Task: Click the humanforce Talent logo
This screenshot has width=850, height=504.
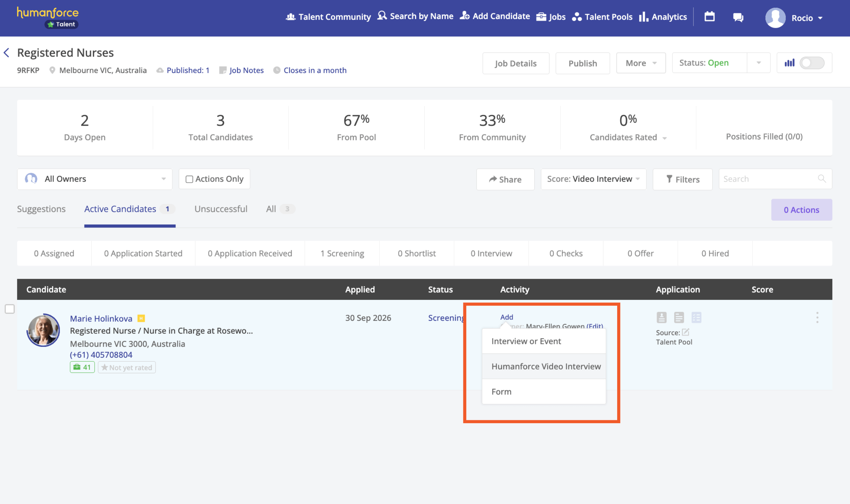Action: (47, 18)
